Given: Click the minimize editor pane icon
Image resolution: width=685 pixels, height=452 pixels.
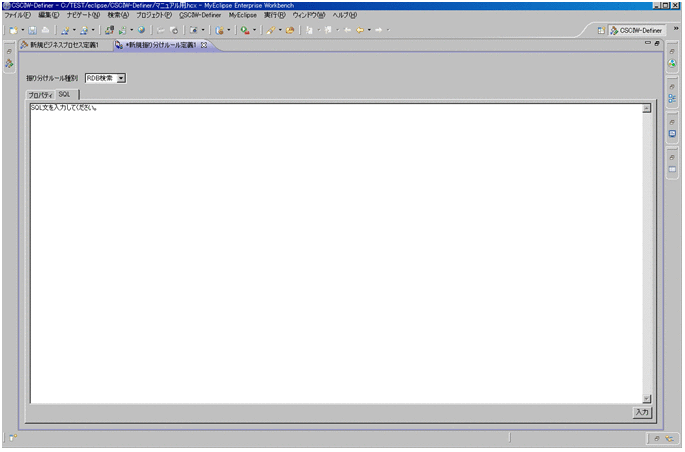Looking at the screenshot, I should (648, 44).
